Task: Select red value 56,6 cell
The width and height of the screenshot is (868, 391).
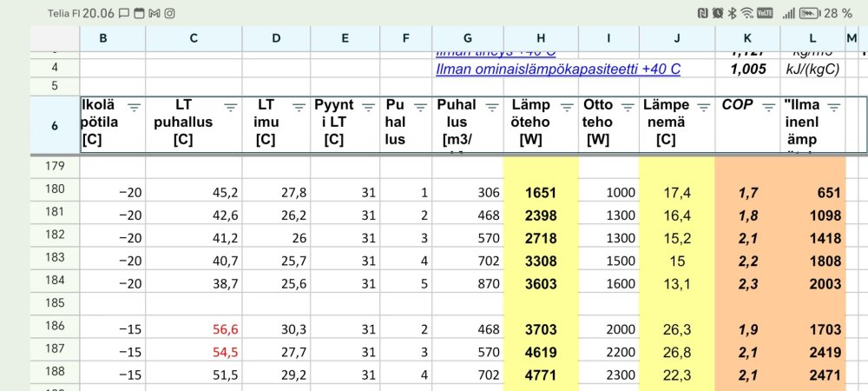Action: click(x=194, y=329)
